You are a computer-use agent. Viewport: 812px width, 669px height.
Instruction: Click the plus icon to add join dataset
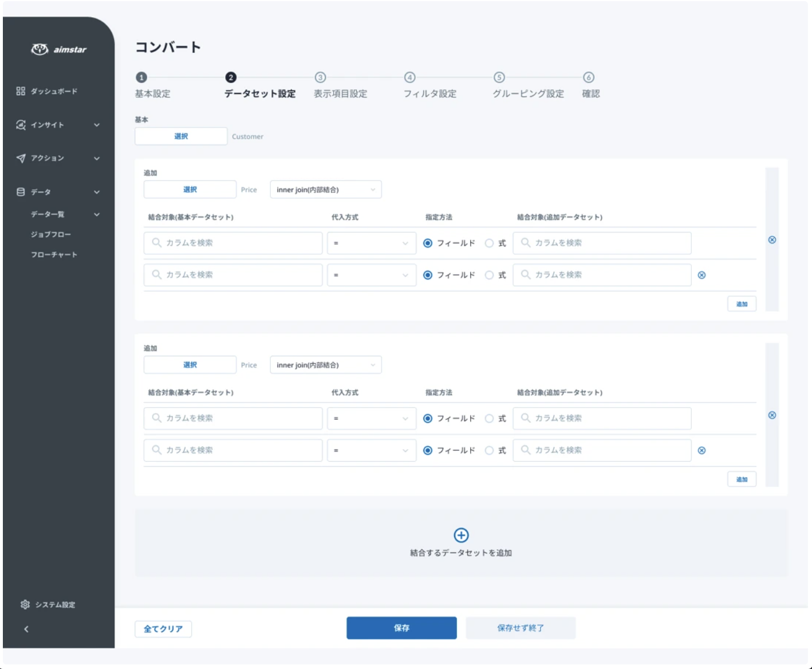tap(461, 535)
